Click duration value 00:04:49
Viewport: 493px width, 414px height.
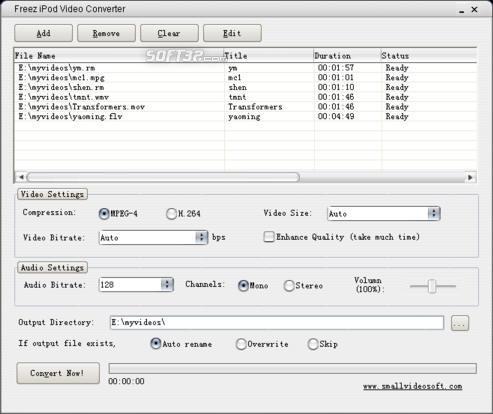pos(336,116)
